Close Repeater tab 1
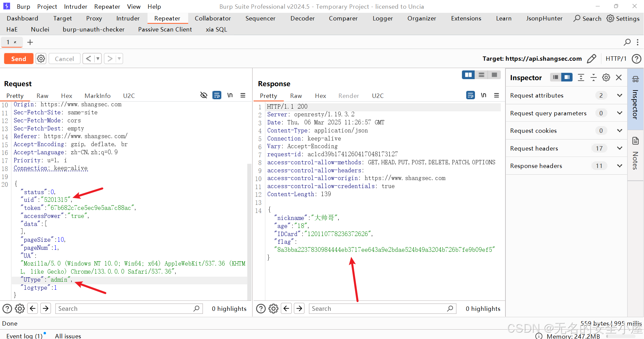 click(x=15, y=42)
